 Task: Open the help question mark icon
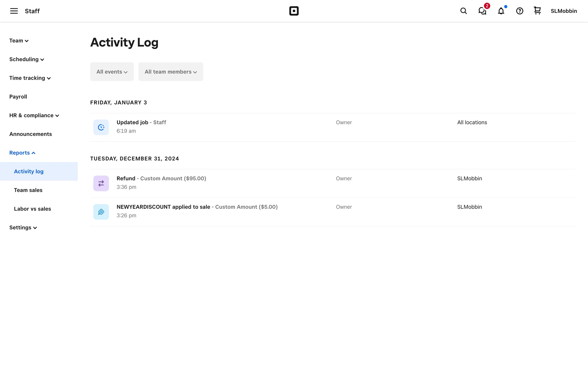519,11
